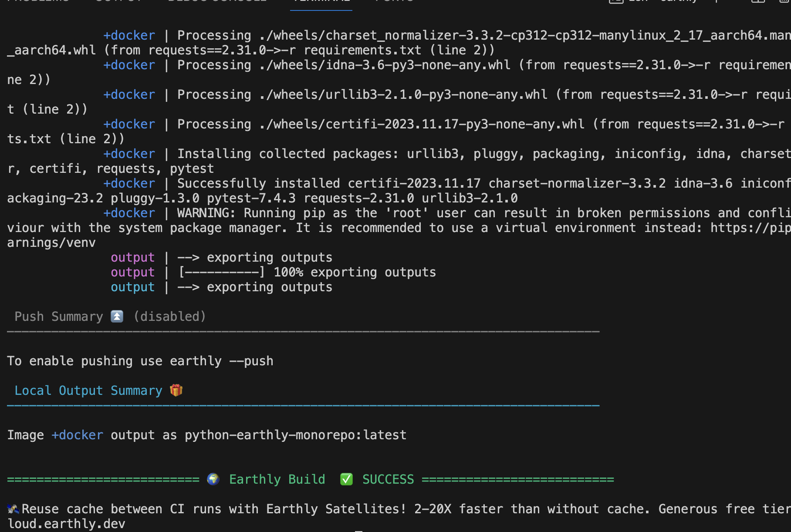Click the globe icon before Earthly Build

[x=213, y=479]
